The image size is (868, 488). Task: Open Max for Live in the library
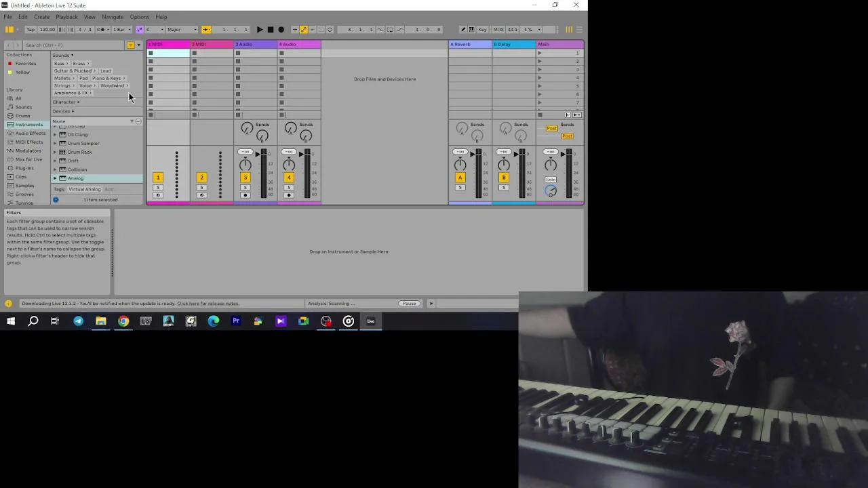[28, 159]
